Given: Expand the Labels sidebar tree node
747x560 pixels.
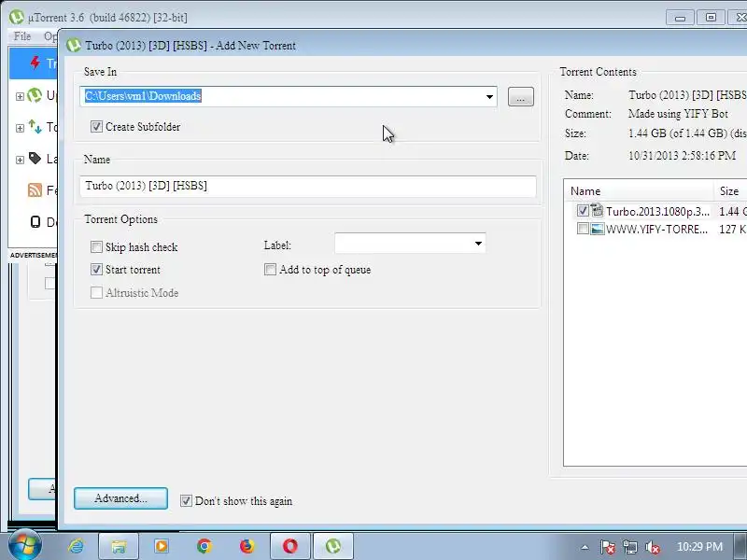Looking at the screenshot, I should [20, 160].
